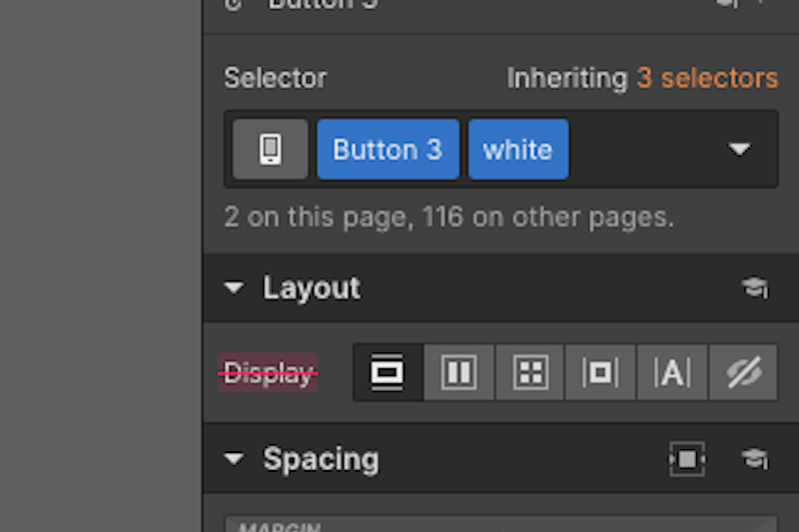Open the selector field dropdown arrow
Viewport: 799px width, 532px height.
[739, 150]
